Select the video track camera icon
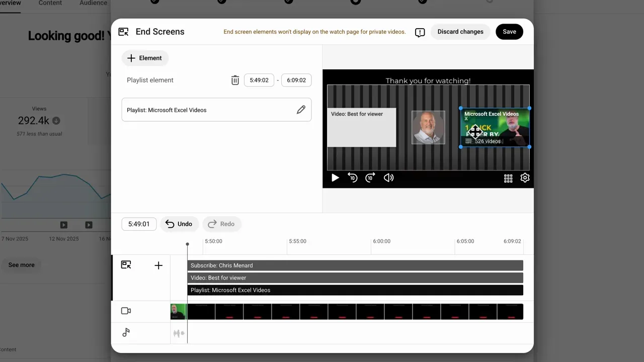 [x=126, y=311]
